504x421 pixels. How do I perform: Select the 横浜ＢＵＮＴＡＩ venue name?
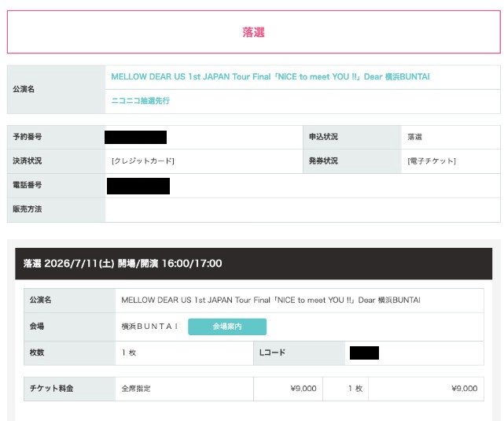[x=150, y=327]
